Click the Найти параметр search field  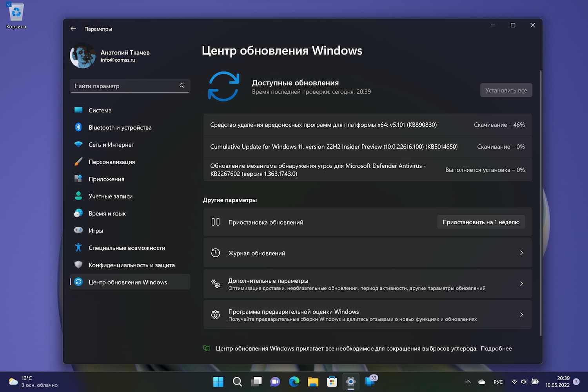click(129, 86)
